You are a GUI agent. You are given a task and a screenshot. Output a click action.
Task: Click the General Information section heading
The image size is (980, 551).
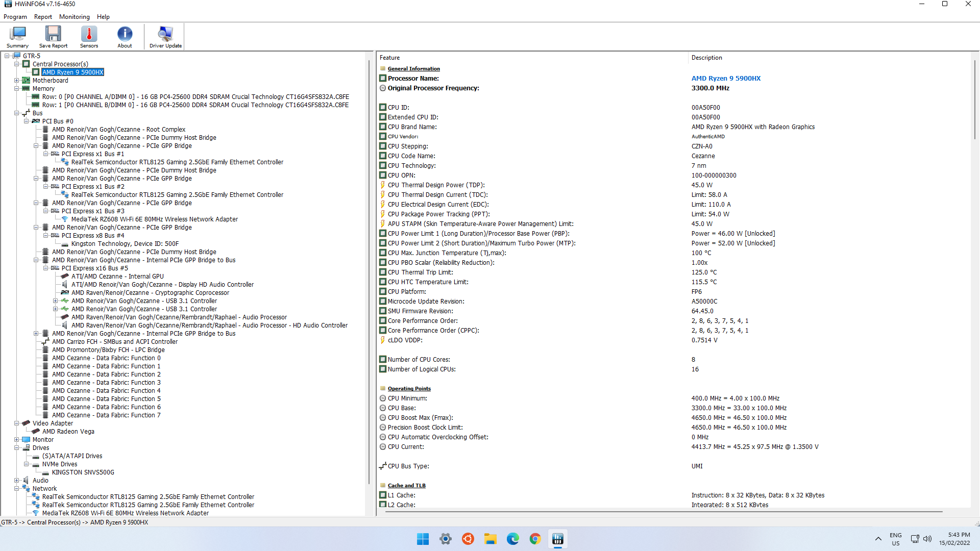413,69
